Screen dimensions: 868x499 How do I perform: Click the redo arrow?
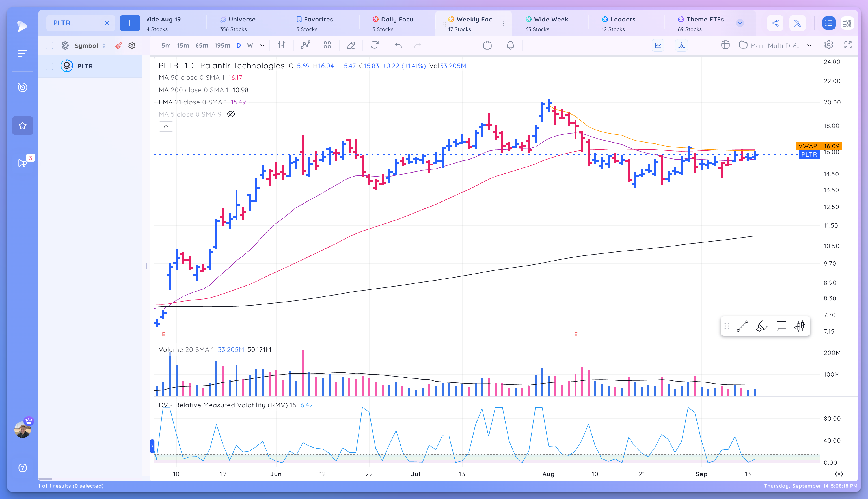(418, 45)
